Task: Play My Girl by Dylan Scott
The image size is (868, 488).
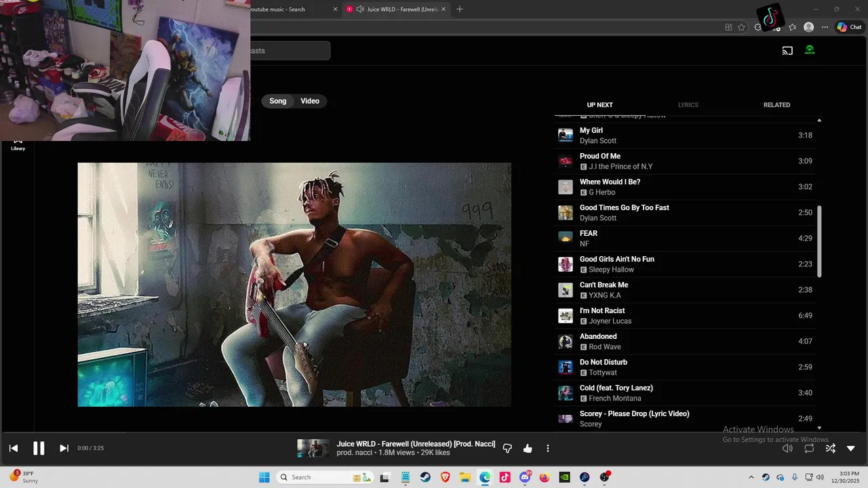Action: tap(686, 136)
